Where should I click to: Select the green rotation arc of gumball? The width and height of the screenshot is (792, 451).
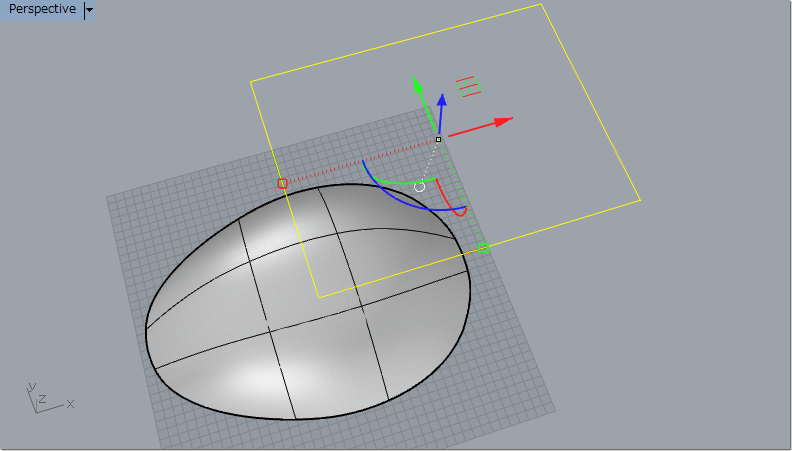point(402,181)
